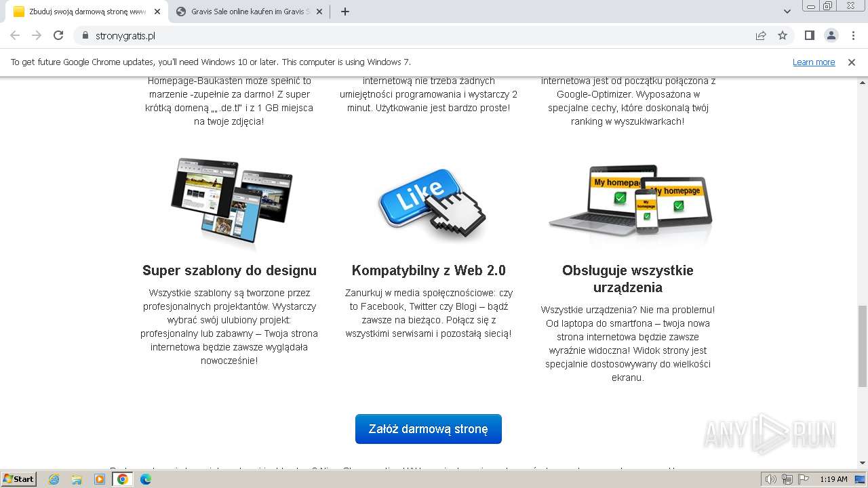Open Action Center flag tray icon

(804, 479)
